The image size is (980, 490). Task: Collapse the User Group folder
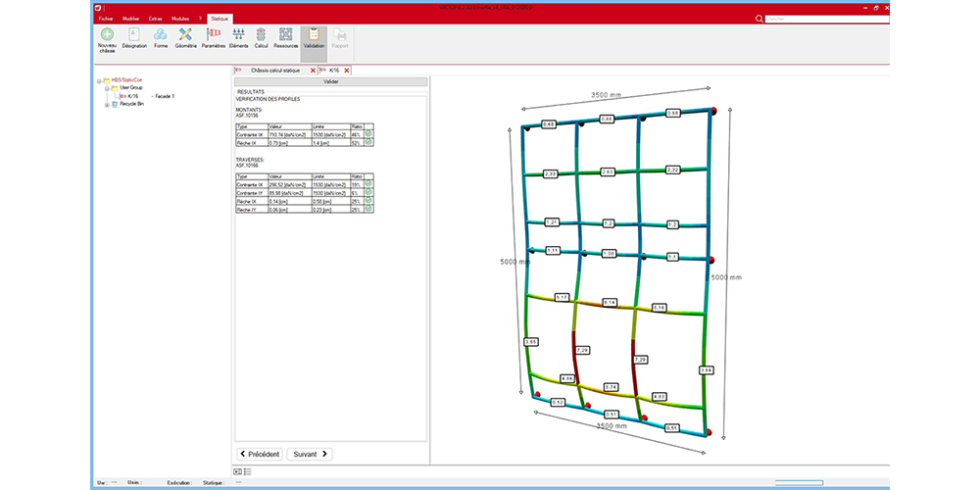coord(106,88)
